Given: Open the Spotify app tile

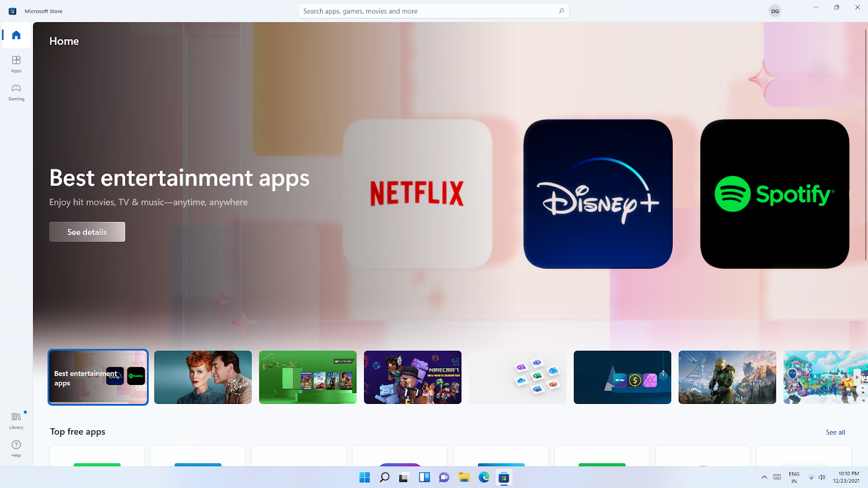Looking at the screenshot, I should 775,194.
